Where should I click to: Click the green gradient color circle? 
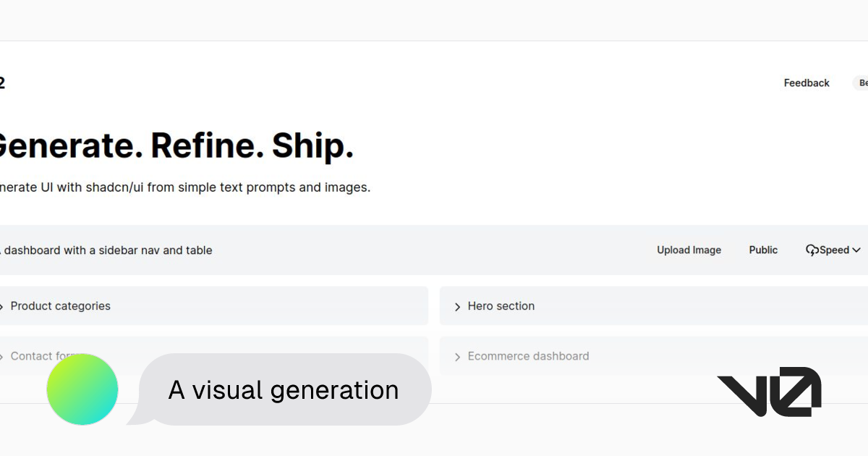coord(82,389)
